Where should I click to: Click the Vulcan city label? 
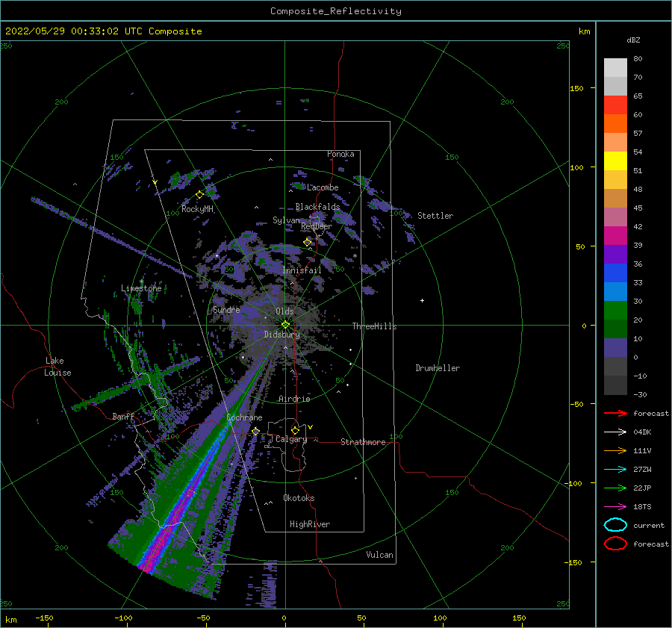point(379,555)
